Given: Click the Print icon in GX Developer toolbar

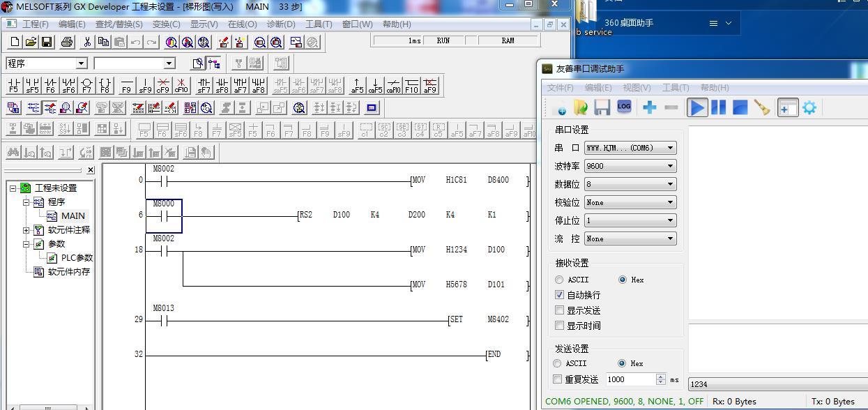Looking at the screenshot, I should pyautogui.click(x=67, y=42).
